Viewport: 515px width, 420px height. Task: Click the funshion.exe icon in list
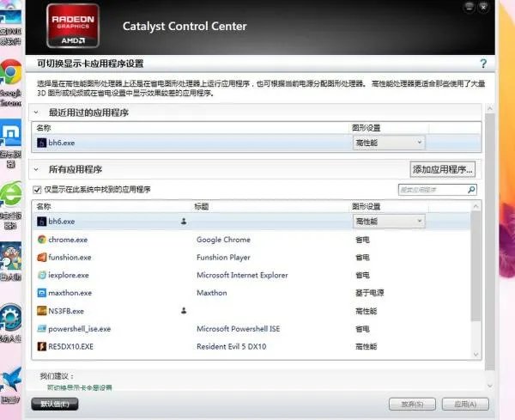41,257
